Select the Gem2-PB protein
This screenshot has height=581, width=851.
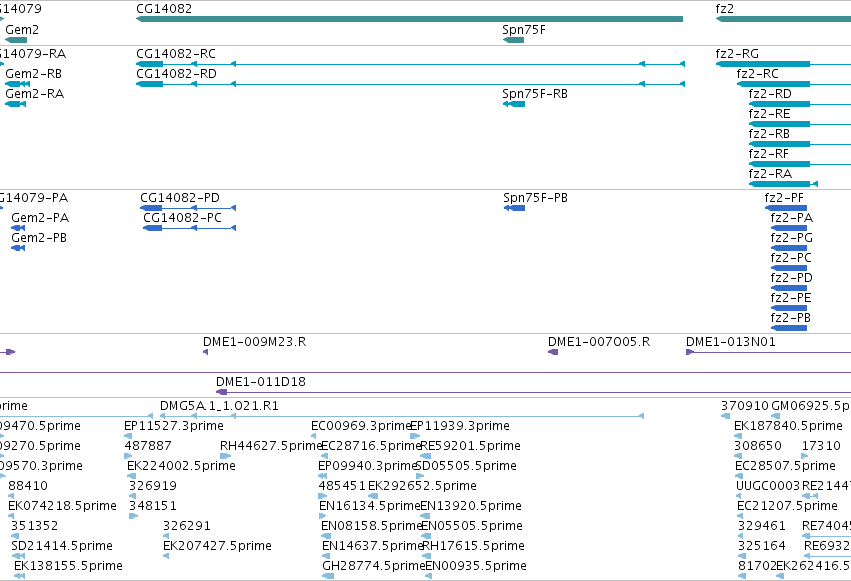pos(18,248)
